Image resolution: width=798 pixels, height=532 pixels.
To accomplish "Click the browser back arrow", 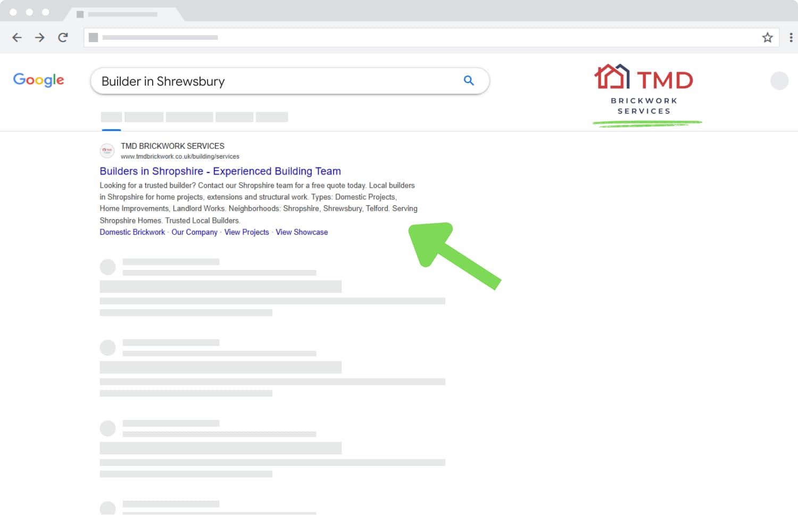I will coord(17,37).
